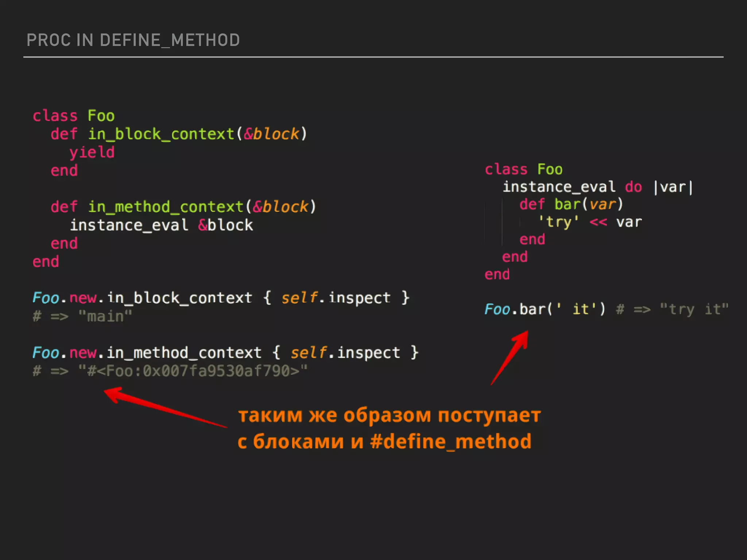Screen dimensions: 747x560
Task: Click 'def in_method_context(&block)' line
Action: click(x=183, y=207)
